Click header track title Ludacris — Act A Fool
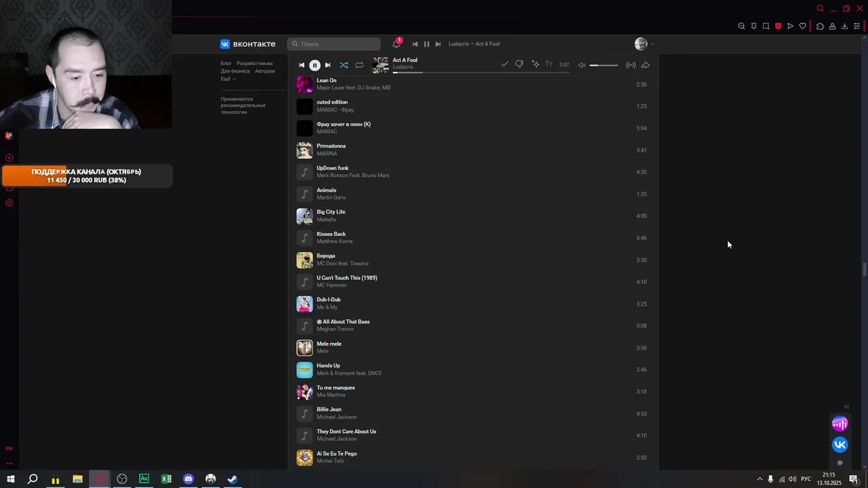The image size is (868, 488). point(474,44)
